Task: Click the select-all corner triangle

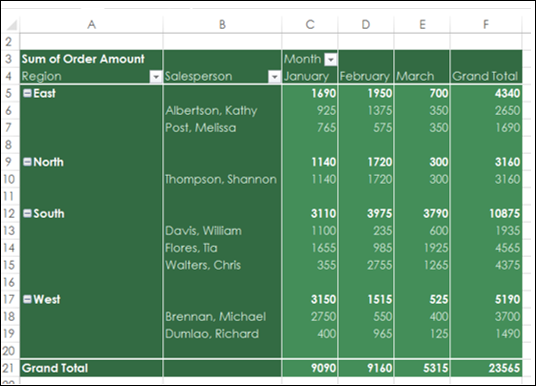Action: click(10, 25)
